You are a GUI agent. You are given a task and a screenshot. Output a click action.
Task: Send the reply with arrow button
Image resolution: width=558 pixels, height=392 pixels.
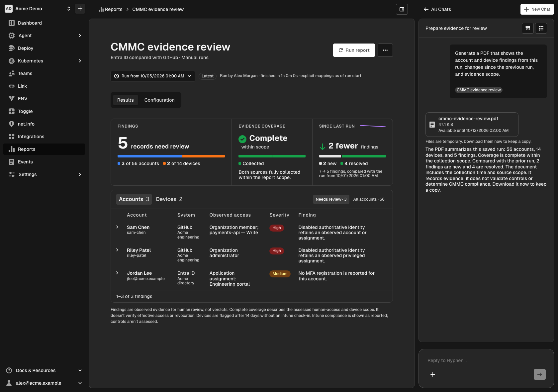540,374
